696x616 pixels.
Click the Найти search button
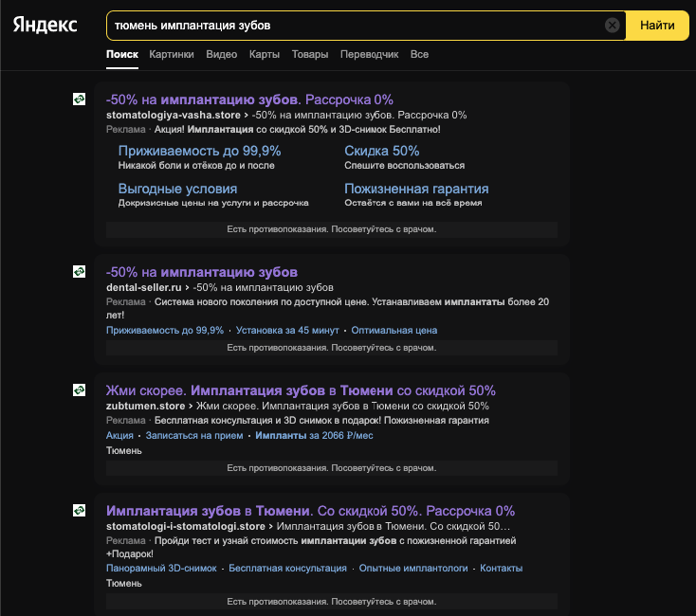point(657,26)
